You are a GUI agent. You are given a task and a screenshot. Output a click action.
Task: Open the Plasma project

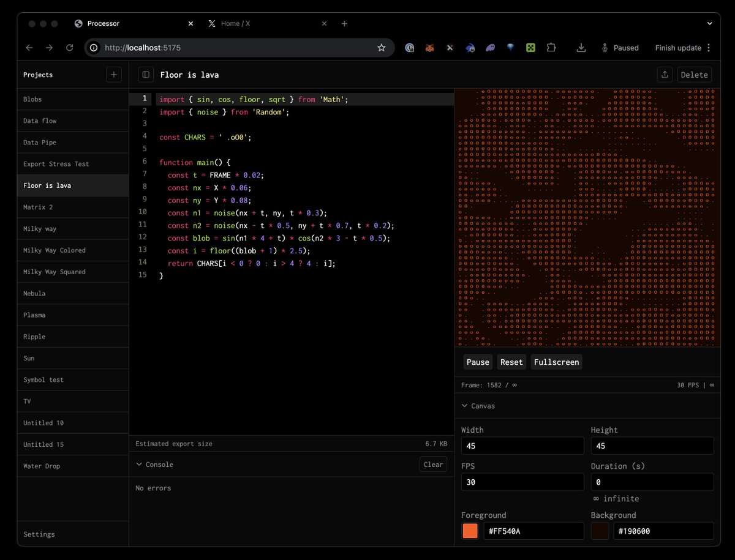(x=73, y=315)
